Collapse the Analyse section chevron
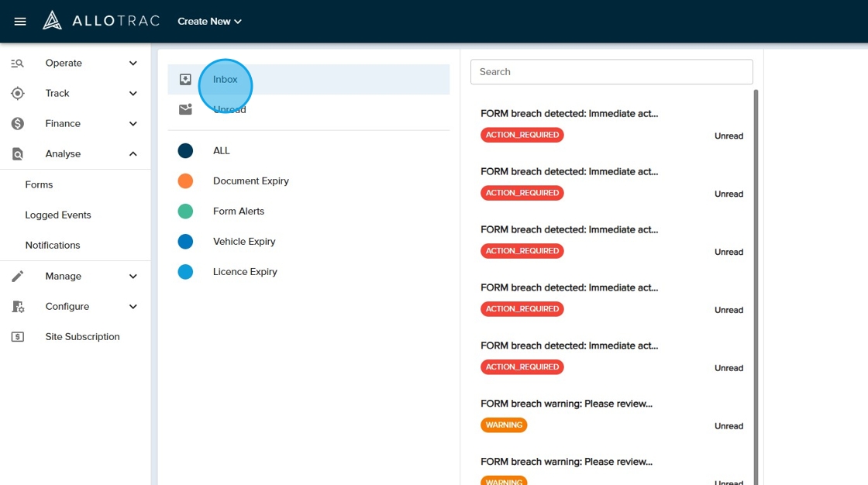The height and width of the screenshot is (485, 868). coord(133,154)
